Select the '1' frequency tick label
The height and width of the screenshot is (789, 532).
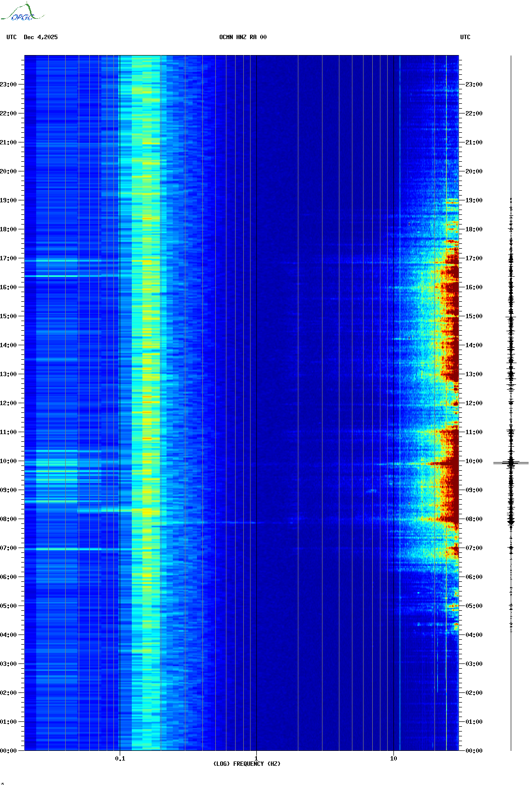pos(256,759)
